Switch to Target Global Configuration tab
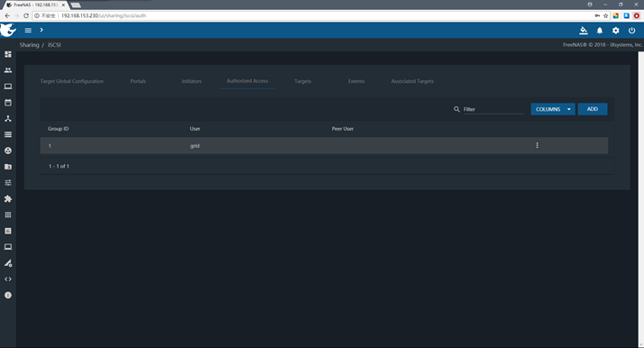 pos(72,81)
